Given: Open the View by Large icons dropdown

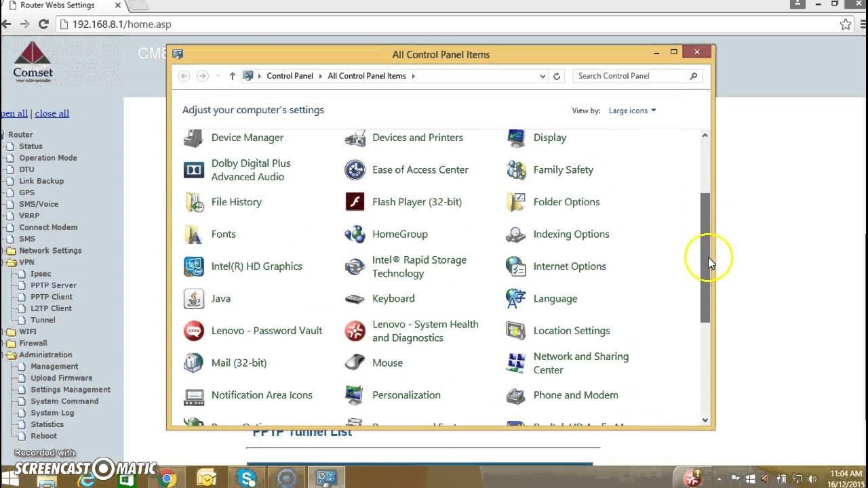Looking at the screenshot, I should pyautogui.click(x=632, y=110).
